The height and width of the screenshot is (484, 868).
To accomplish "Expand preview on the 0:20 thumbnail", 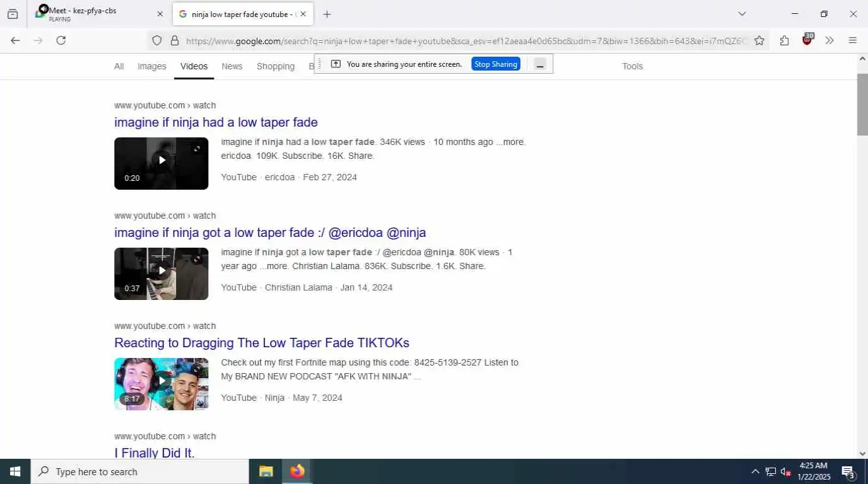I will point(197,149).
